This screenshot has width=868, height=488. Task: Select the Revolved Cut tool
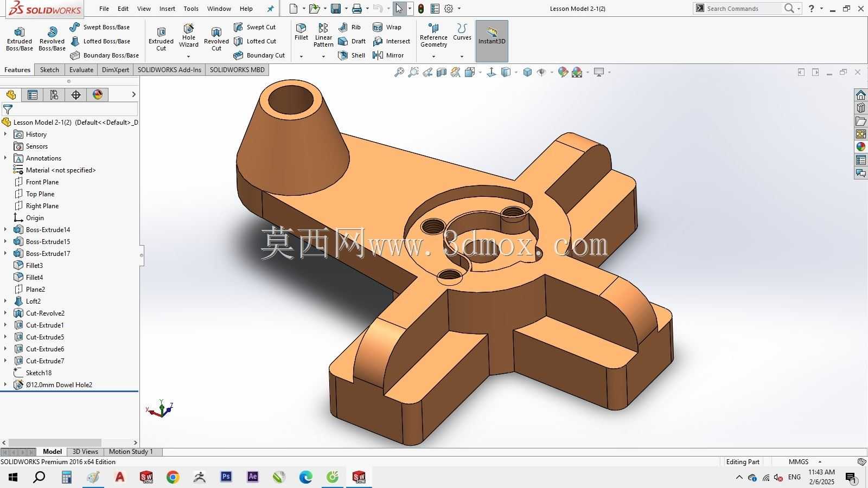pyautogui.click(x=216, y=38)
